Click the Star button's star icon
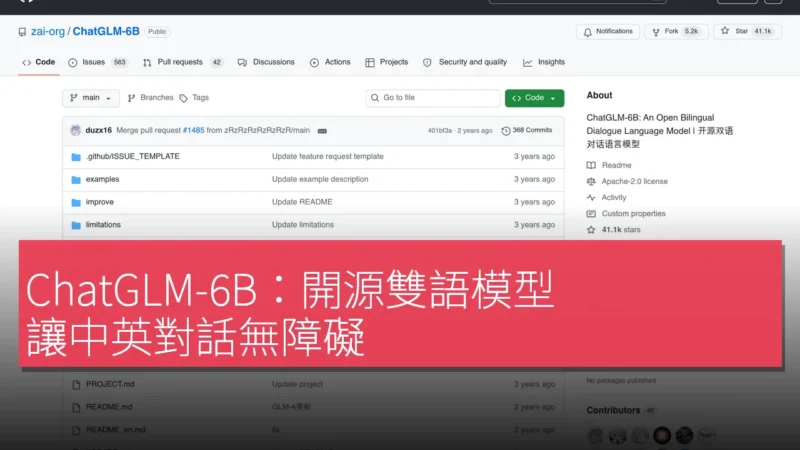 coord(725,32)
